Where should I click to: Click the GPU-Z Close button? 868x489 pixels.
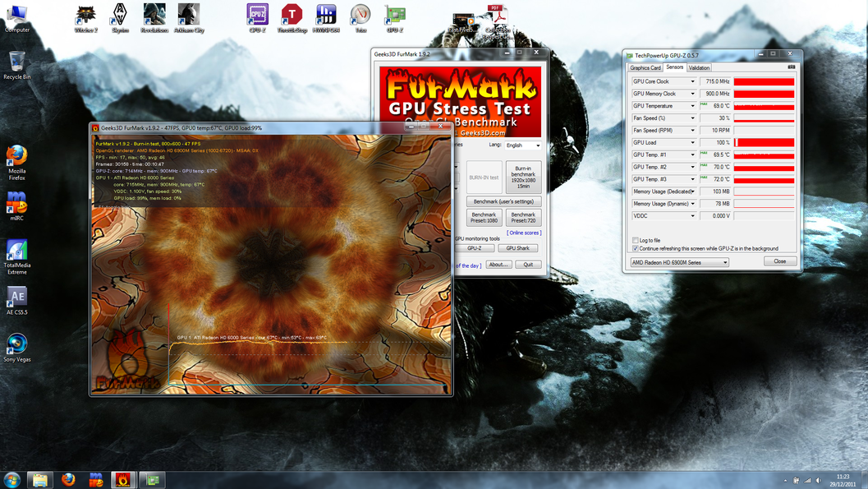pos(780,261)
